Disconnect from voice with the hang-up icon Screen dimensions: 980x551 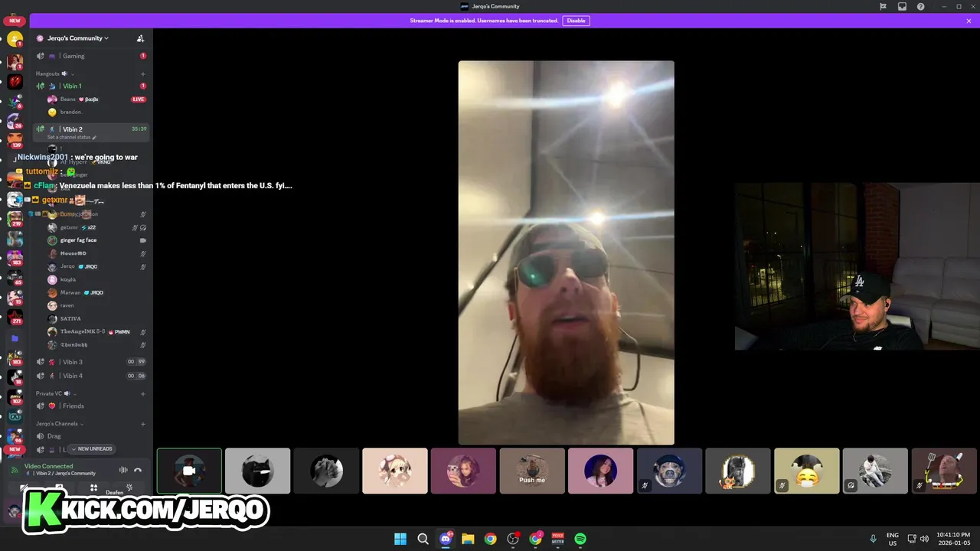(138, 470)
